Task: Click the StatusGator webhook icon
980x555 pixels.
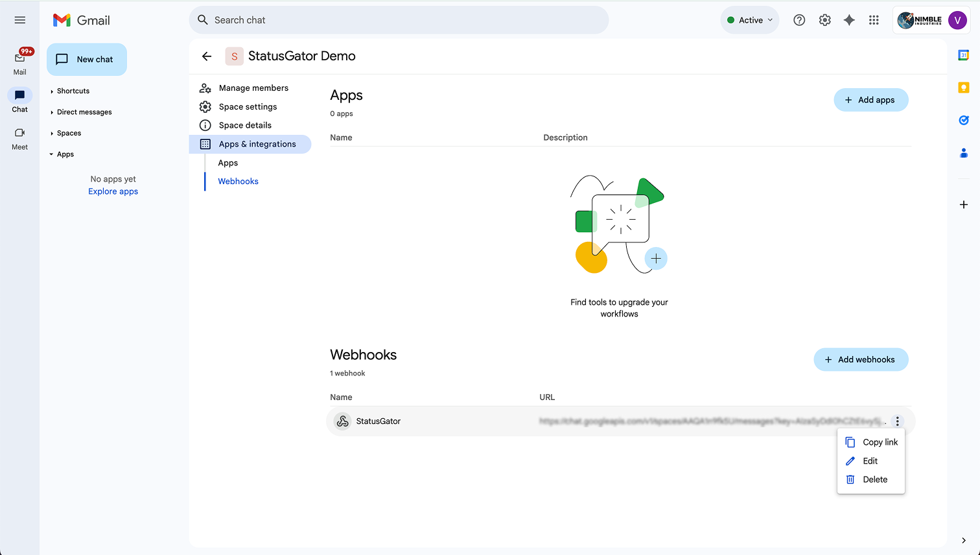Action: click(342, 421)
